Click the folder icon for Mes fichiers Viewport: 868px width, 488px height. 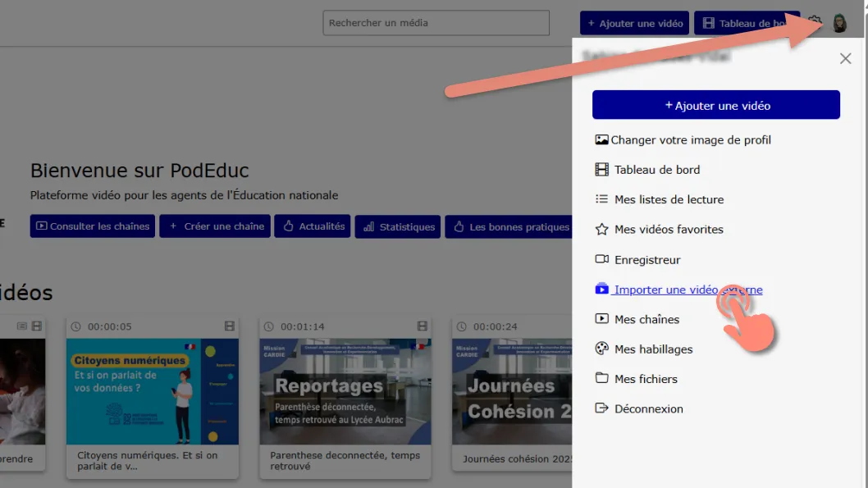[x=601, y=378]
